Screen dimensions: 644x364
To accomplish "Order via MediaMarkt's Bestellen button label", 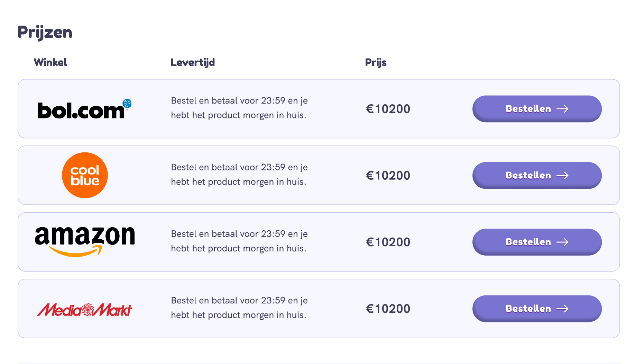I will tap(528, 309).
